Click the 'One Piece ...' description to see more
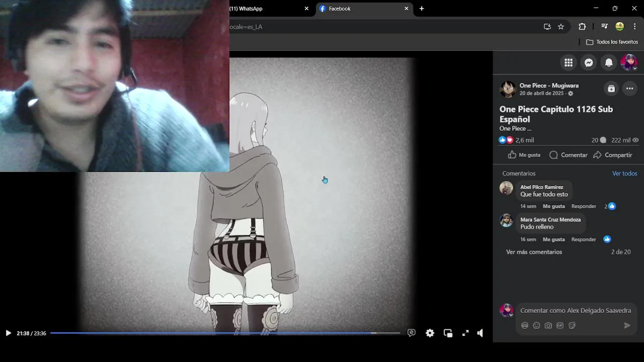Screen dimensions: 644x362 [515, 129]
